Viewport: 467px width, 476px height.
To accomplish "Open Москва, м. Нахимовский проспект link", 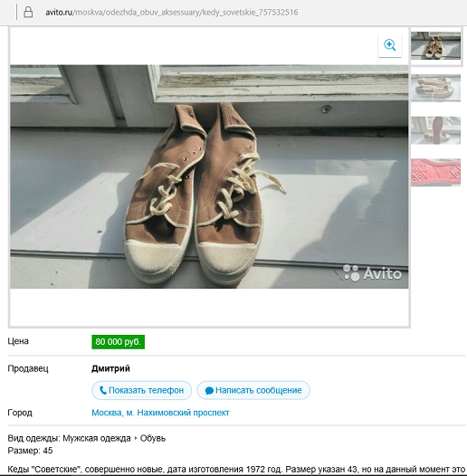I will (160, 413).
